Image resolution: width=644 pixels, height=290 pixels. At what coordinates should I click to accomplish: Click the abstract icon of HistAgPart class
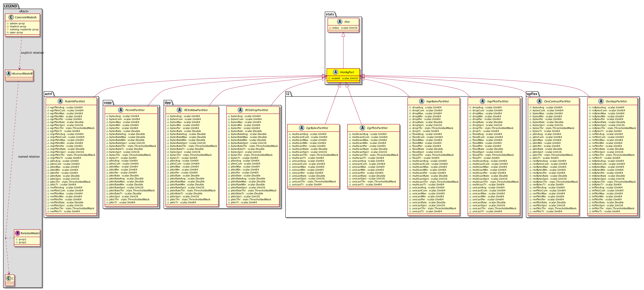click(335, 72)
